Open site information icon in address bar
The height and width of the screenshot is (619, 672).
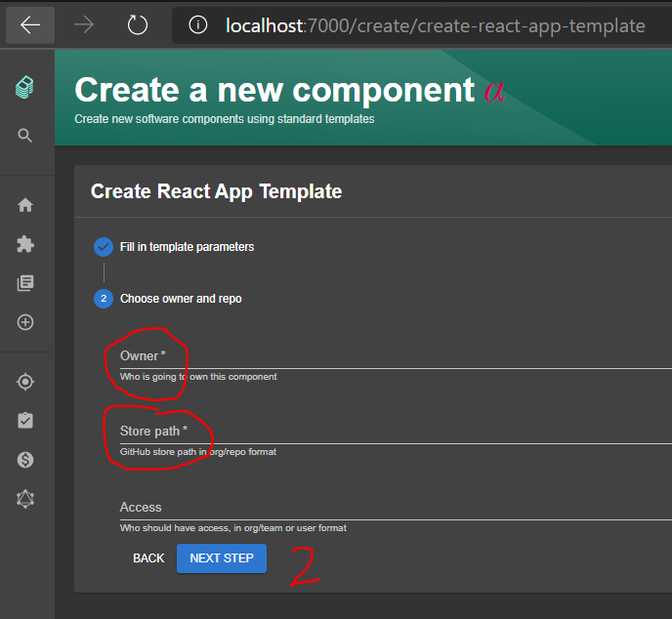198,25
